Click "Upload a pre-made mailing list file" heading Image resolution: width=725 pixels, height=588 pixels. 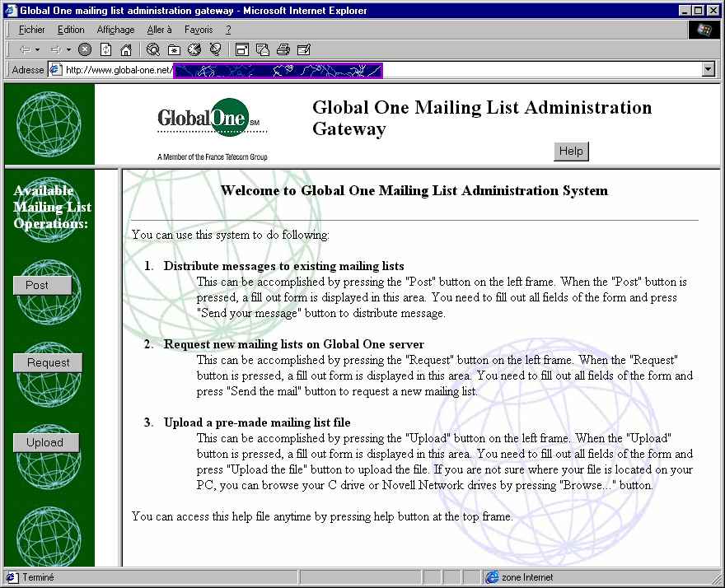pos(256,422)
